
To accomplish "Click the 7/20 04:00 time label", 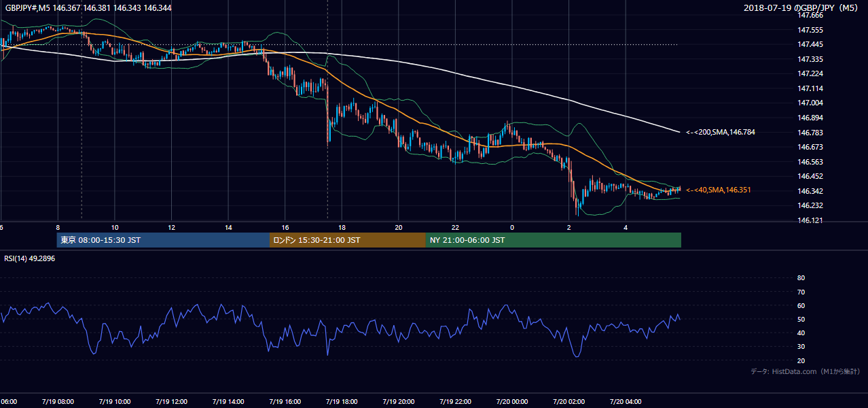I will pyautogui.click(x=624, y=402).
